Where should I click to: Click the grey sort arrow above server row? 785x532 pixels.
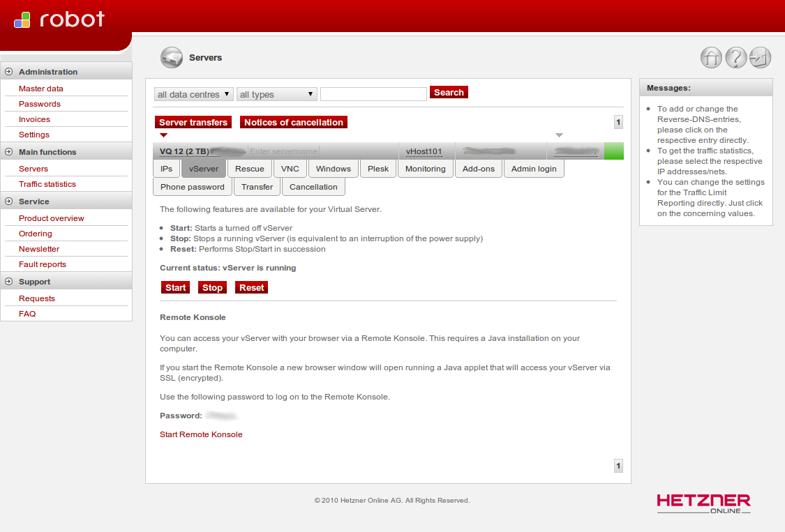coord(559,135)
